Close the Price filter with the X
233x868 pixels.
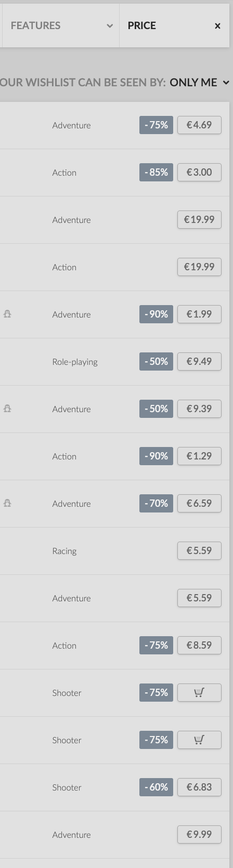tap(217, 26)
